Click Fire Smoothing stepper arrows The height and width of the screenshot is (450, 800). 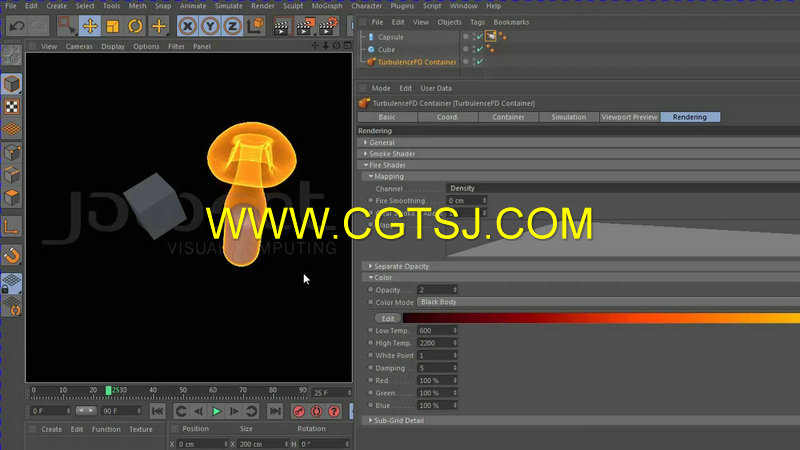click(x=484, y=201)
